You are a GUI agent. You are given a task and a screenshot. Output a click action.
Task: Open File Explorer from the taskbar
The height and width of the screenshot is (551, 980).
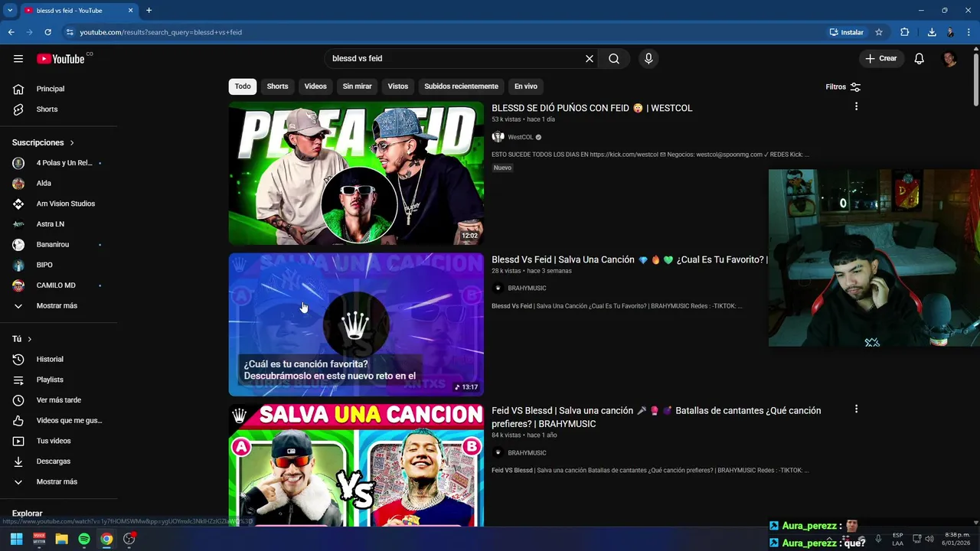[61, 539]
